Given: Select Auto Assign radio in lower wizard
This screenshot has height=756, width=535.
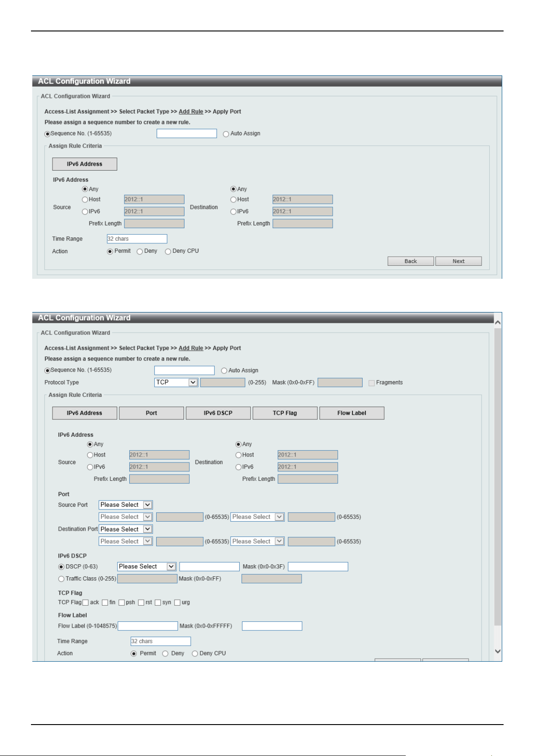Looking at the screenshot, I should tap(224, 371).
